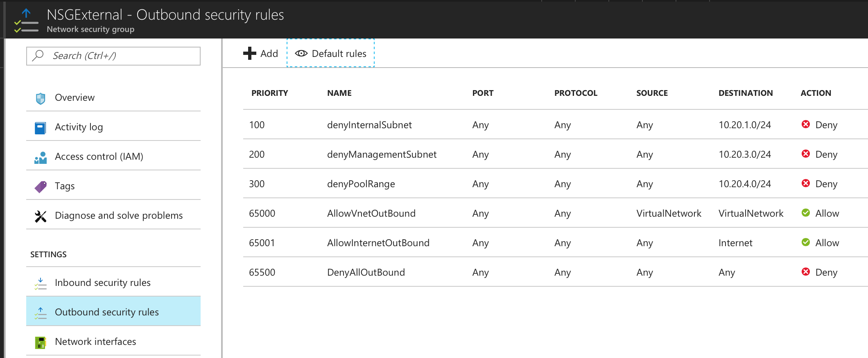Viewport: 868px width, 358px height.
Task: Click the plus icon to Add rule
Action: [x=249, y=53]
